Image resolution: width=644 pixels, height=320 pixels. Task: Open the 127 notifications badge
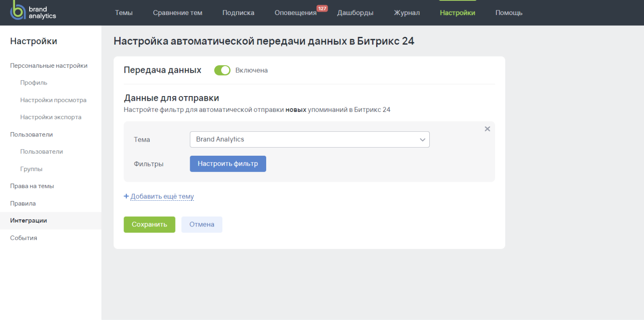(322, 8)
